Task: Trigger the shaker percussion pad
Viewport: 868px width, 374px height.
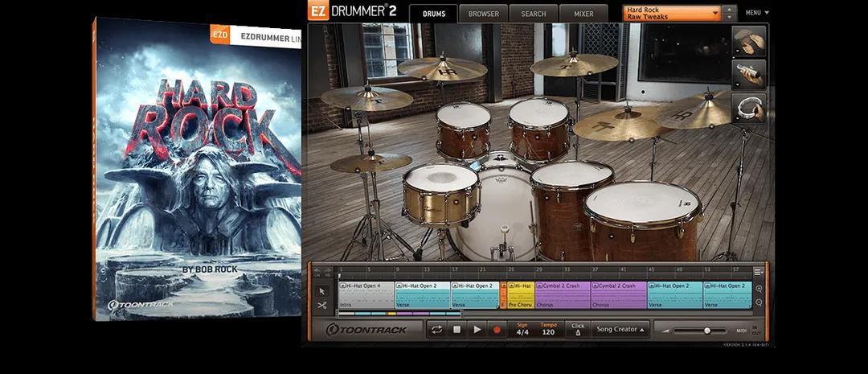Action: pyautogui.click(x=750, y=75)
